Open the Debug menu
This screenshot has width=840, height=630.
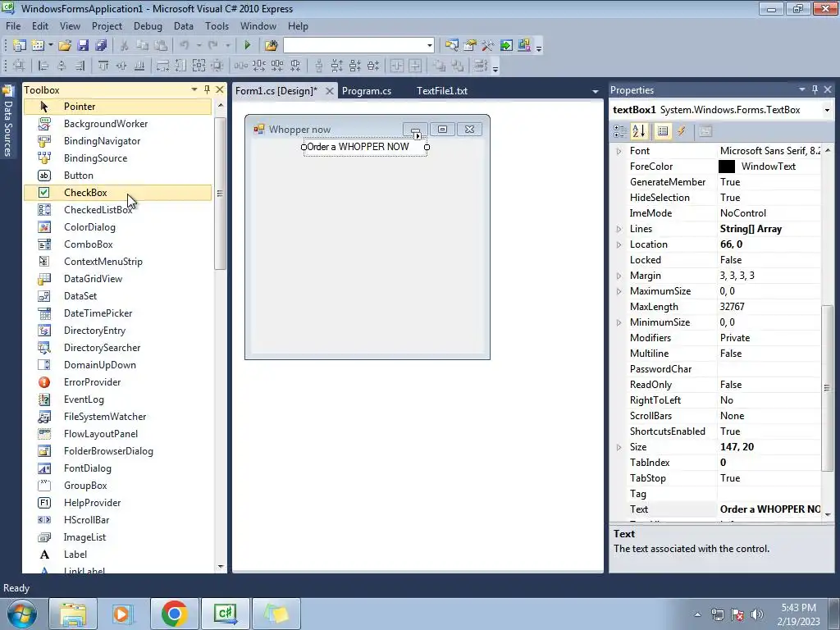(148, 25)
